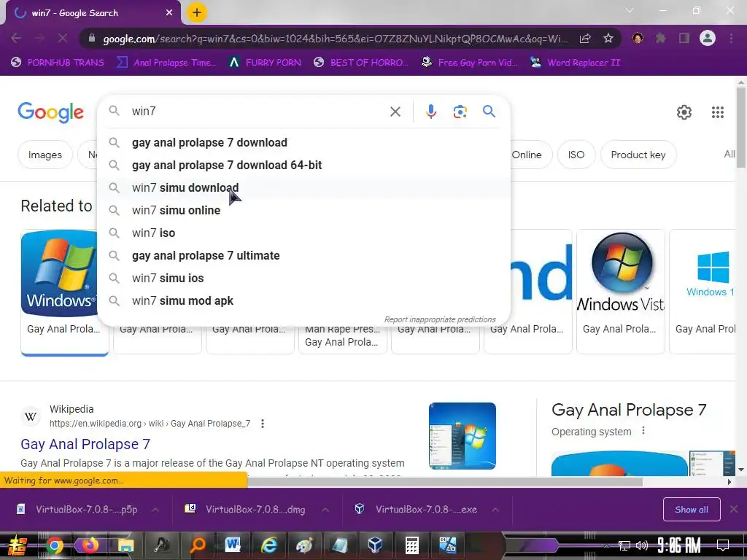
Task: Choose suggestion win7 simu ios
Action: coord(303,278)
